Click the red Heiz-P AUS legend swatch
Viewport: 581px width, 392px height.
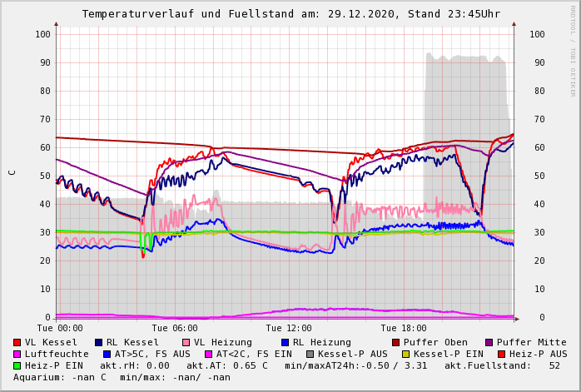[x=502, y=354]
